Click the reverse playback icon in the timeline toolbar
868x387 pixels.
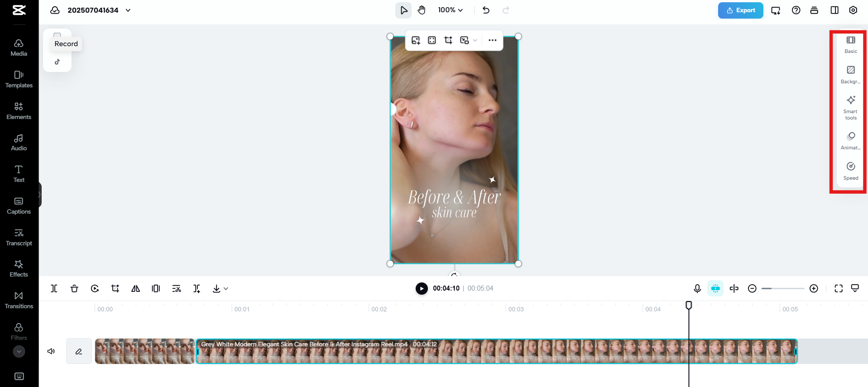point(95,288)
